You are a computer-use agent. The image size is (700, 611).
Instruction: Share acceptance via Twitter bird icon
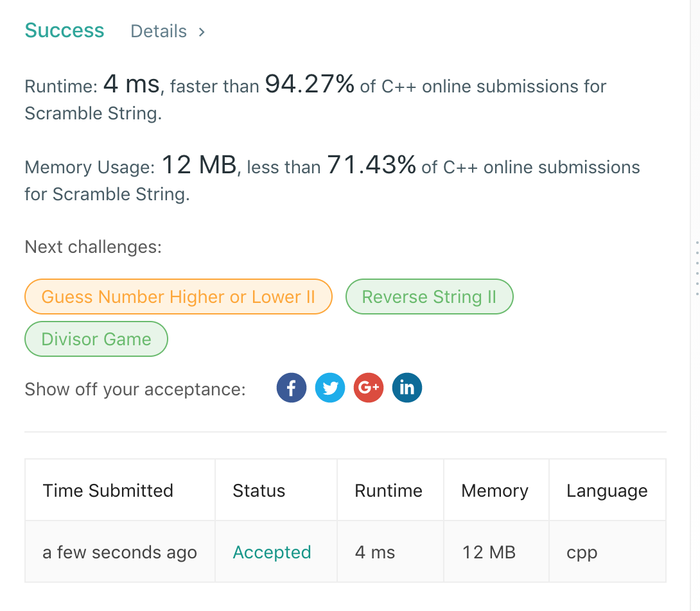[330, 388]
